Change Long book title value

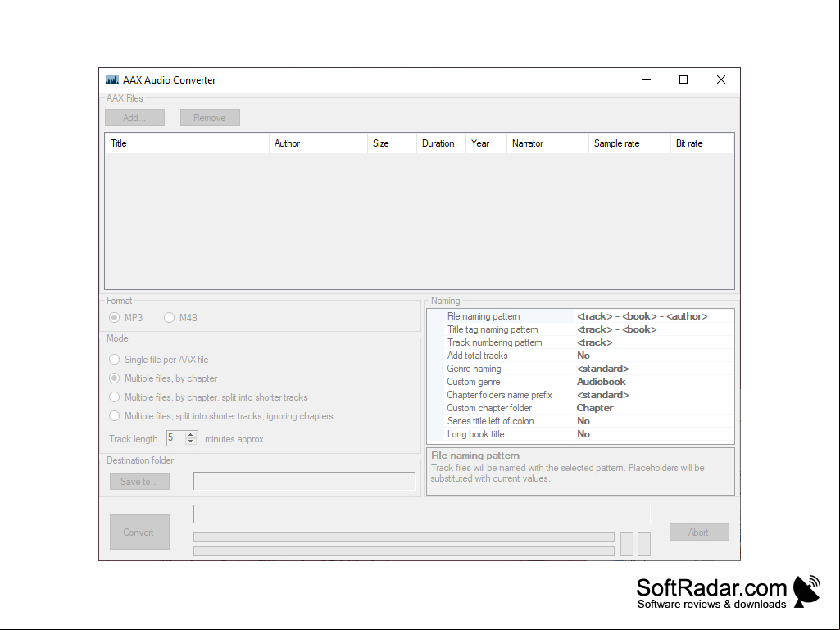coord(654,434)
